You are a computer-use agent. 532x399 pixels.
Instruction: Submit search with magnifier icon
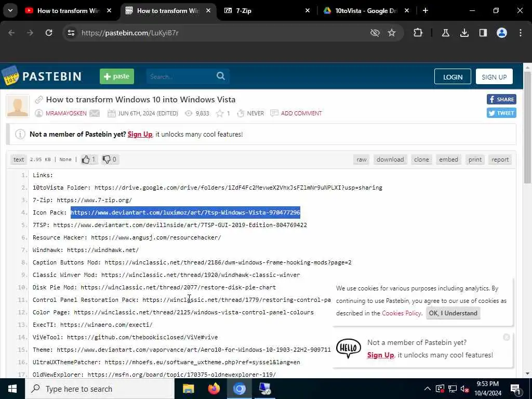[x=221, y=76]
